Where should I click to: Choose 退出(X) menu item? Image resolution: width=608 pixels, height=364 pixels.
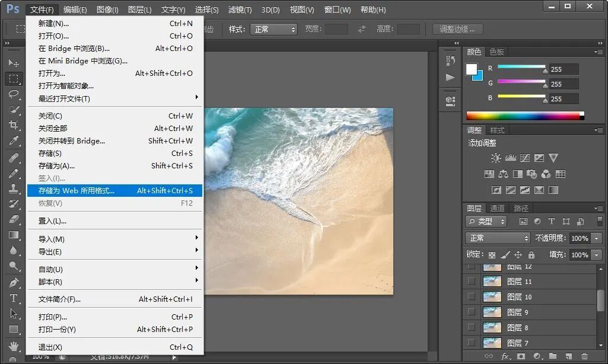[x=114, y=347]
